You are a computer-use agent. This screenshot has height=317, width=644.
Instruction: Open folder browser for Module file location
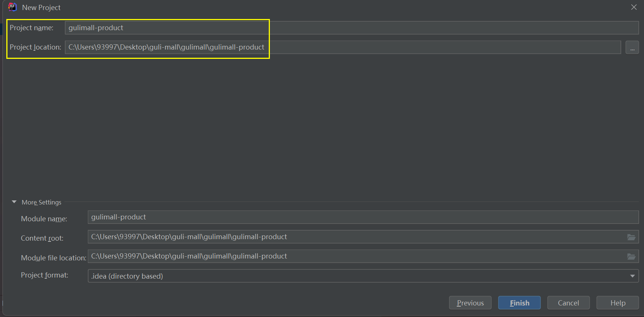point(631,256)
